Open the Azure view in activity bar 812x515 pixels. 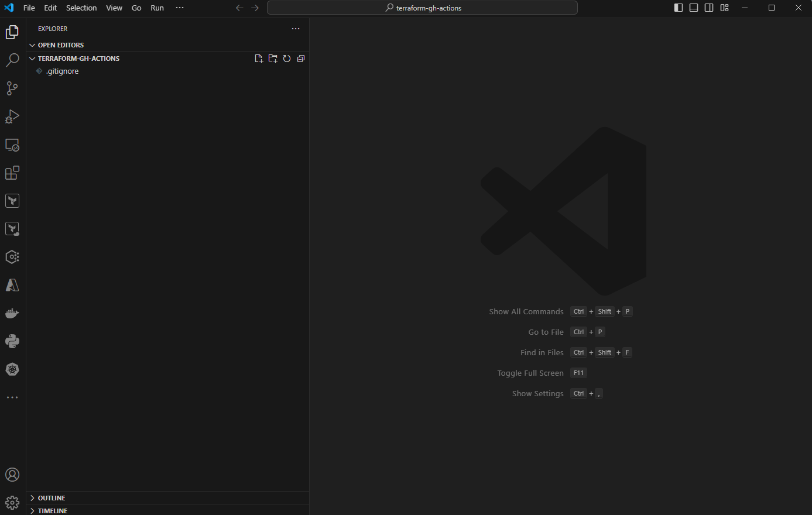tap(12, 285)
